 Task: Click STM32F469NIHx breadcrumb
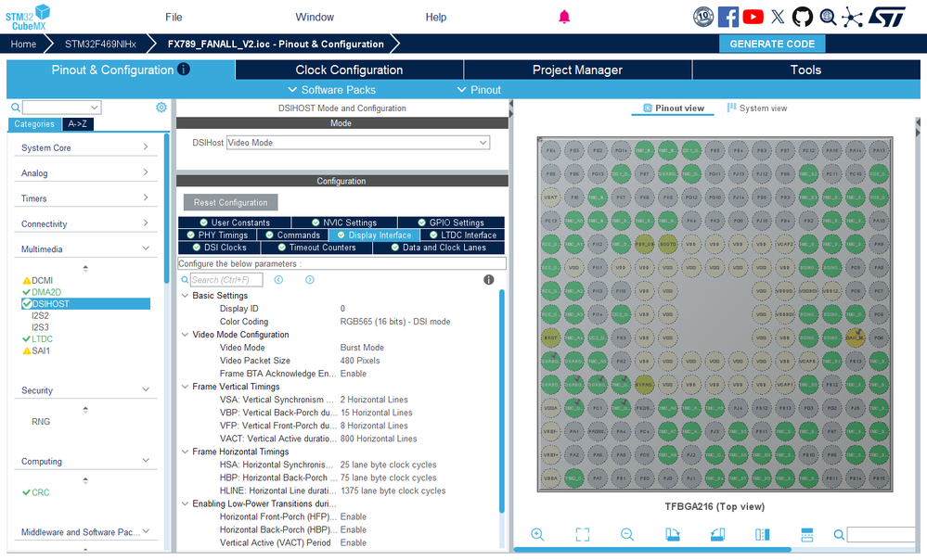tap(100, 44)
